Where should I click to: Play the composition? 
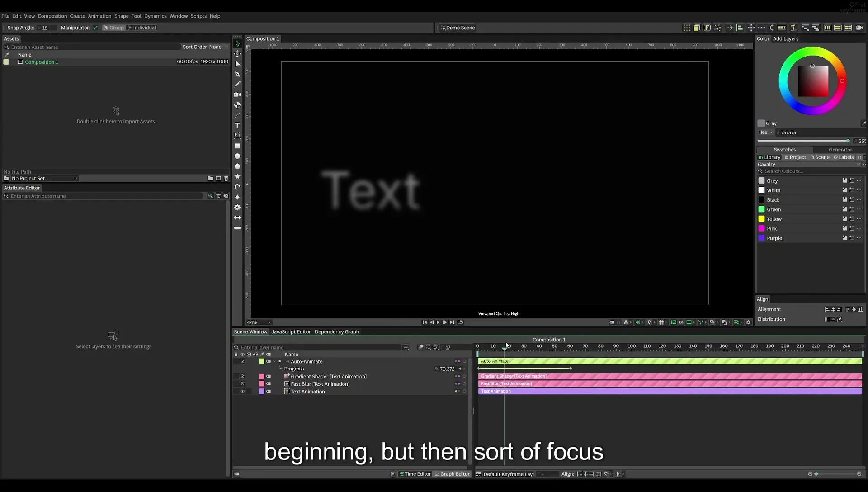tap(438, 322)
